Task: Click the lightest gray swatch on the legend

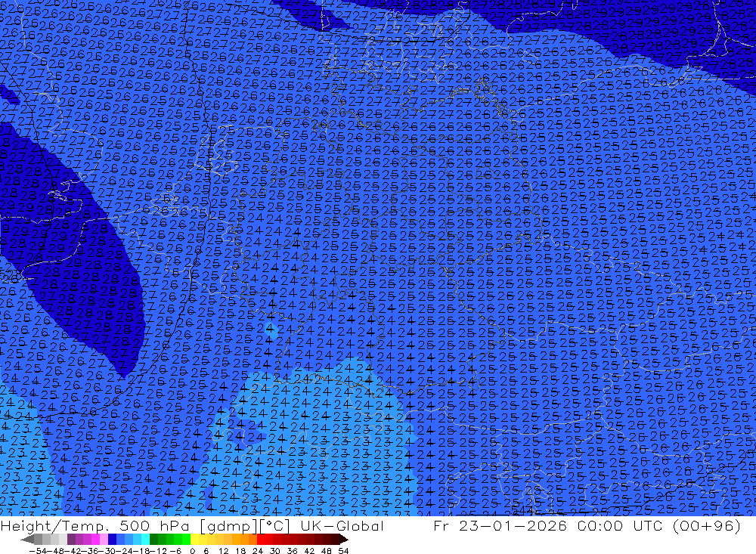Action: coord(63,540)
